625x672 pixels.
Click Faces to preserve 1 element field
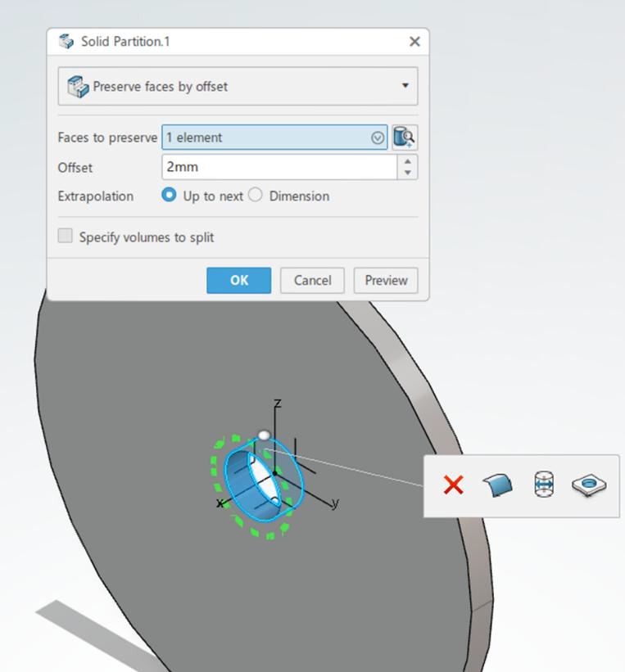point(274,138)
